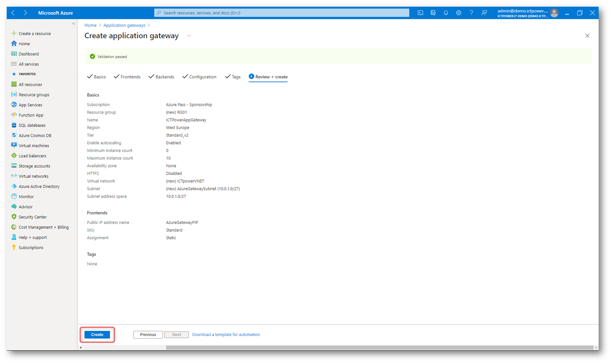This screenshot has height=364, width=612.
Task: Open Cloud Shell from the top bar
Action: pyautogui.click(x=420, y=13)
